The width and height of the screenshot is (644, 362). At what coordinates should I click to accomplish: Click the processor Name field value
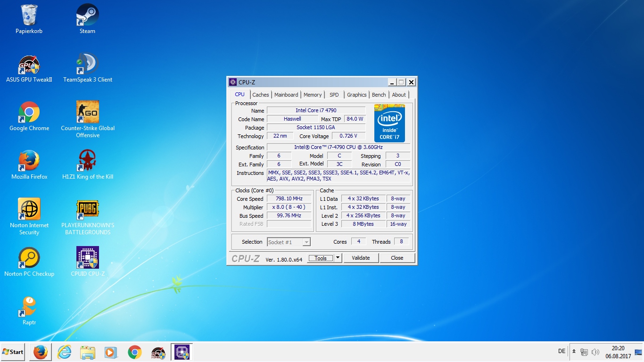[x=316, y=110]
